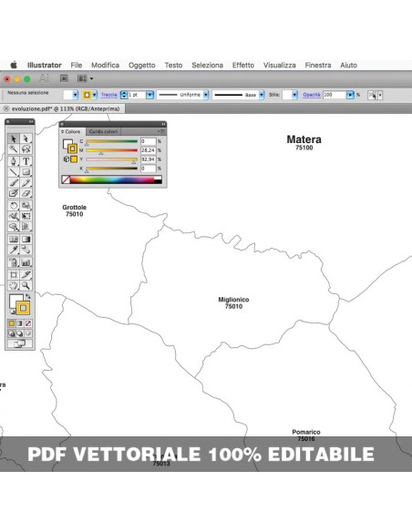The width and height of the screenshot is (412, 532).
Task: Enable Draw Behind mode
Action: (x=20, y=333)
